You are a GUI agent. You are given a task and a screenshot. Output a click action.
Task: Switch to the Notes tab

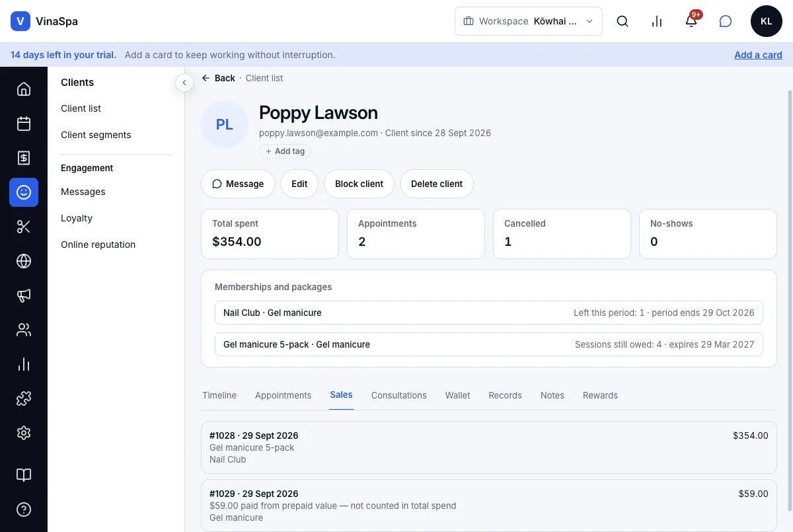pyautogui.click(x=552, y=395)
